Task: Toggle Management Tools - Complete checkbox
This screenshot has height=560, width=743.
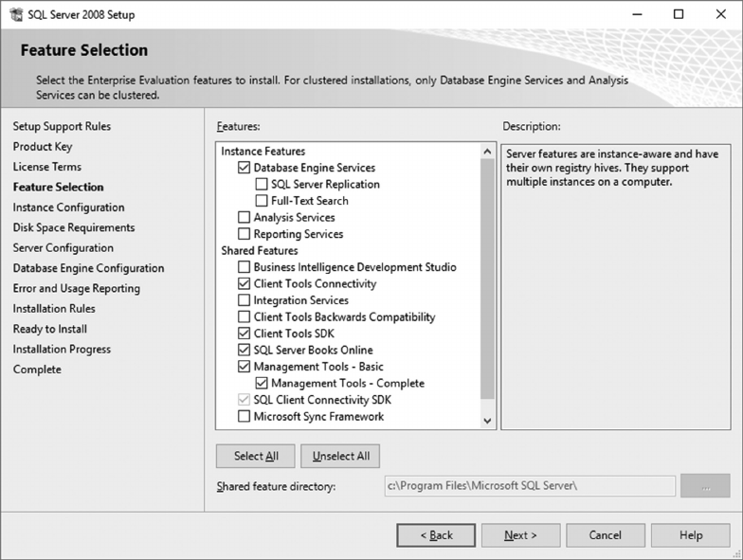Action: click(x=262, y=383)
